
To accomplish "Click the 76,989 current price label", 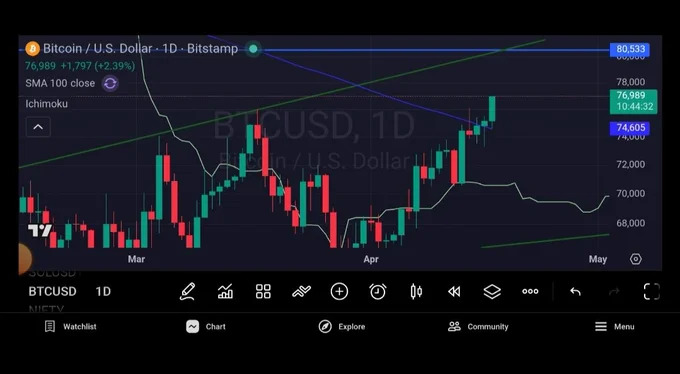I will [634, 102].
